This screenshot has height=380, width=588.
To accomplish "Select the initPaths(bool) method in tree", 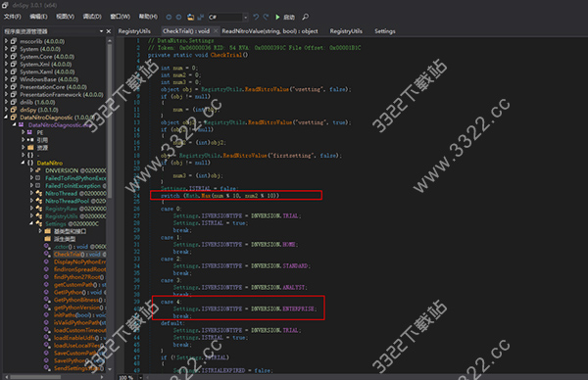I will click(79, 314).
